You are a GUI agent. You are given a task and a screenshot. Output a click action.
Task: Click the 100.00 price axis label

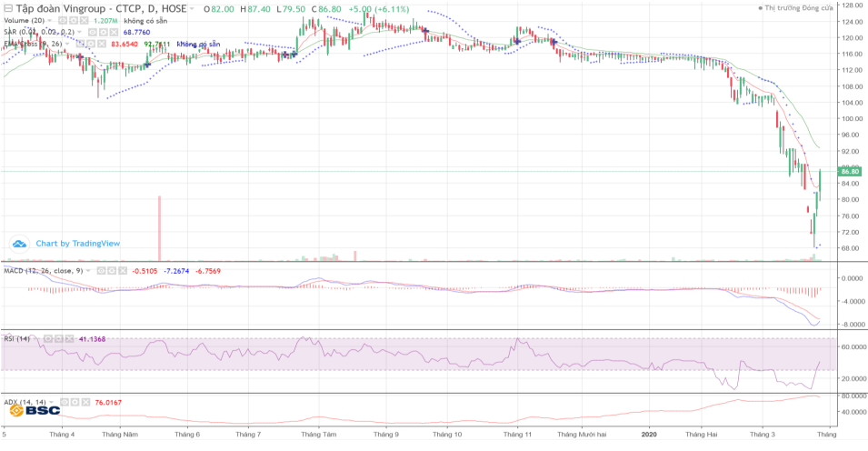tap(852, 118)
